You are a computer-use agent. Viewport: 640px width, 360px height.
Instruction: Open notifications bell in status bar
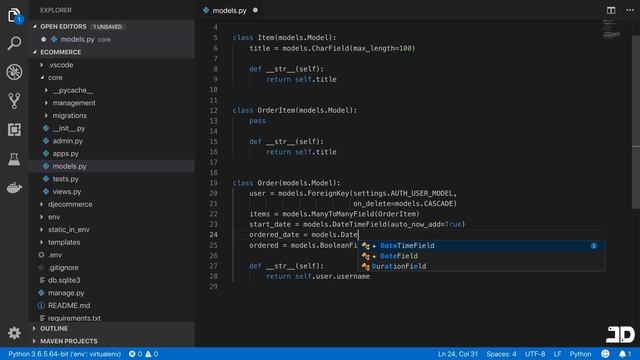click(x=624, y=354)
